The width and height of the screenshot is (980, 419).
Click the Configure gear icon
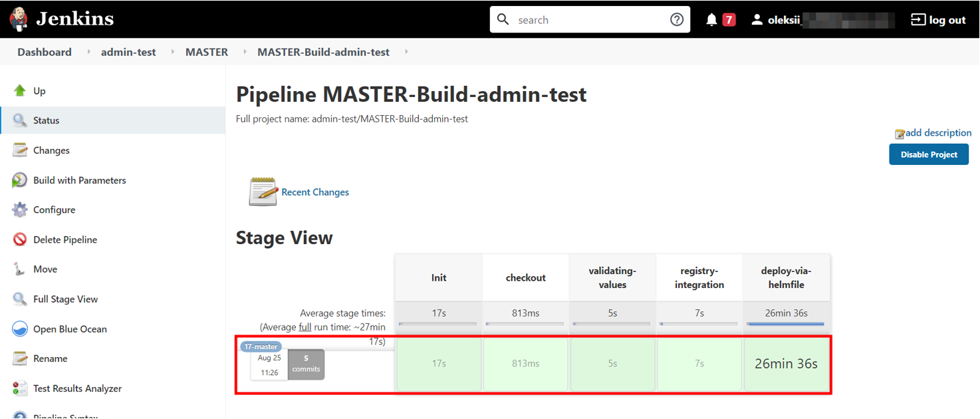coord(20,209)
